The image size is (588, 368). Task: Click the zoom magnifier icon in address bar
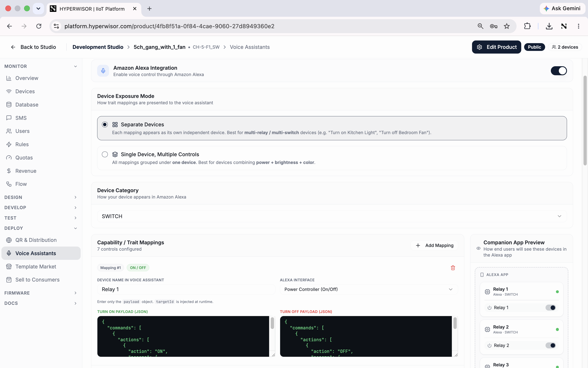pos(480,26)
